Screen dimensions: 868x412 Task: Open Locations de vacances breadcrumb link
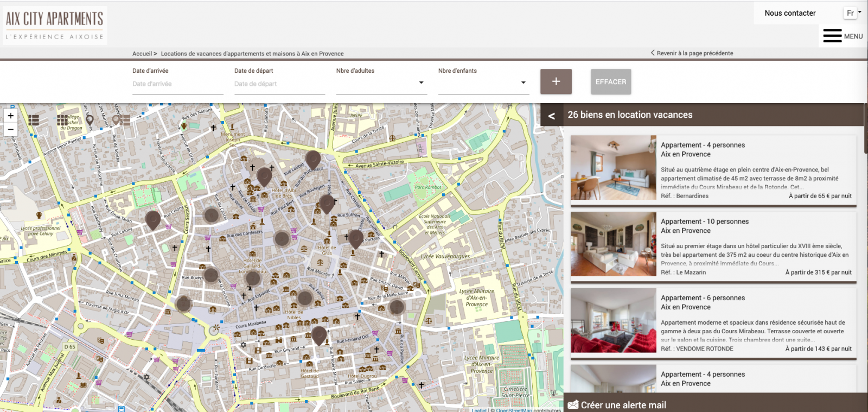252,54
